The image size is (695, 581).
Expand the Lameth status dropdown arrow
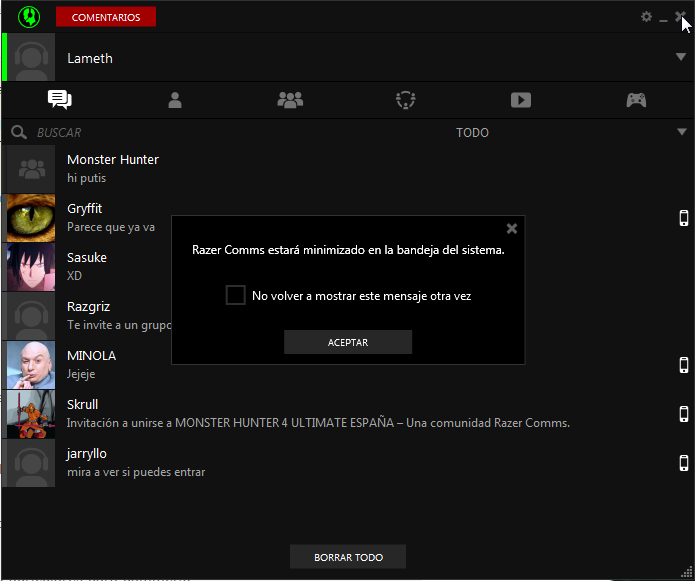681,56
